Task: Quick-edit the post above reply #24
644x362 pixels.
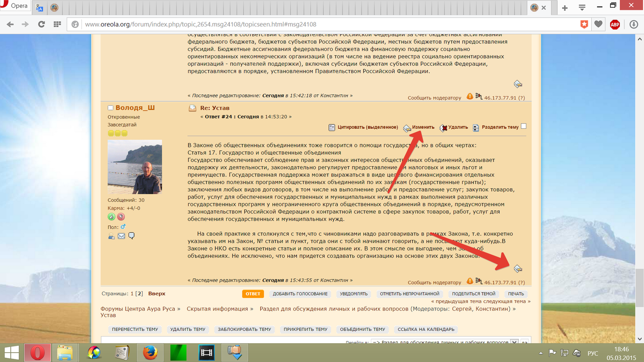Action: tap(518, 84)
